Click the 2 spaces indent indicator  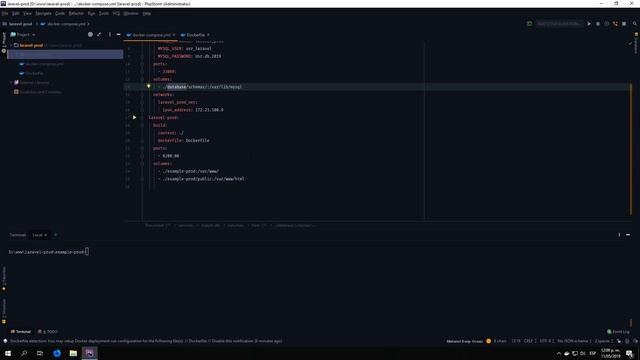604,341
